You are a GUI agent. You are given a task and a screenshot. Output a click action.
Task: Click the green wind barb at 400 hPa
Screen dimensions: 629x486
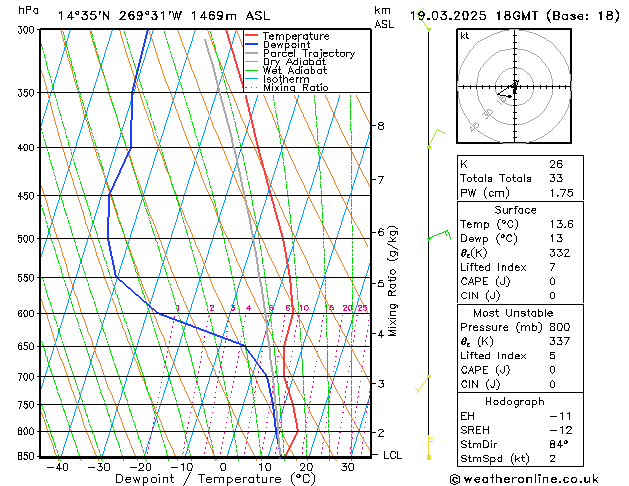tap(436, 138)
